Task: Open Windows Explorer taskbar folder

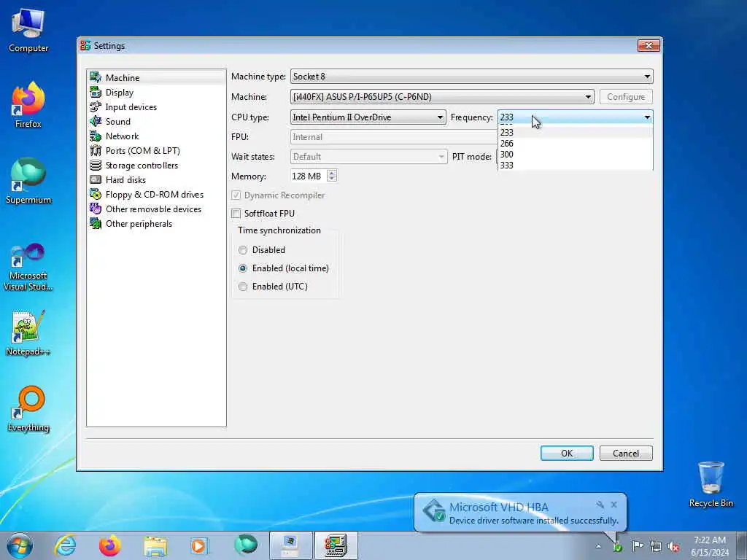Action: click(155, 545)
